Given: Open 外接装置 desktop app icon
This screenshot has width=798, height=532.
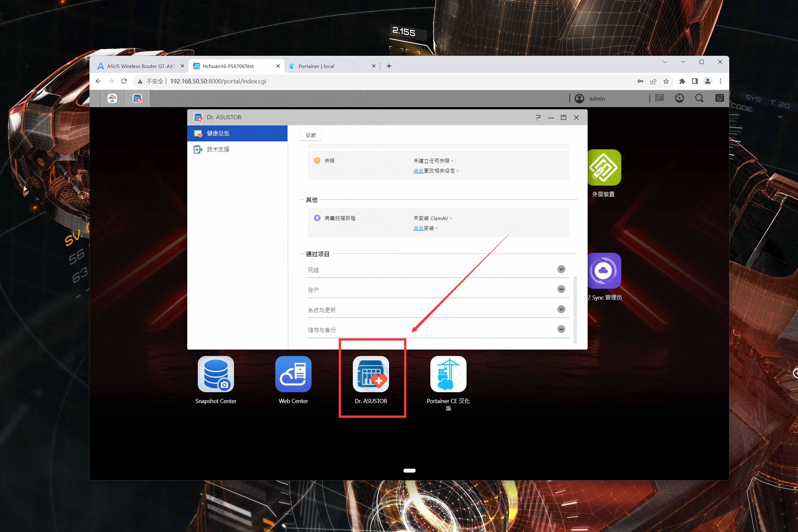Looking at the screenshot, I should 604,167.
